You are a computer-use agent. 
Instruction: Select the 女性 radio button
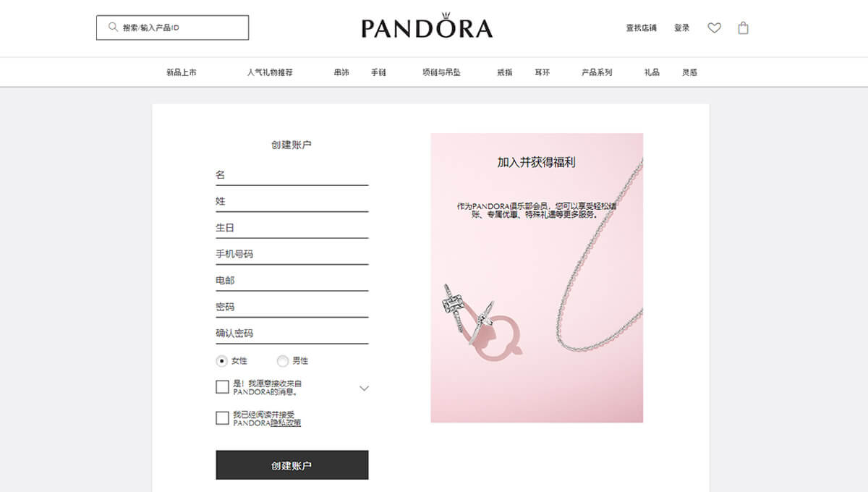point(222,361)
